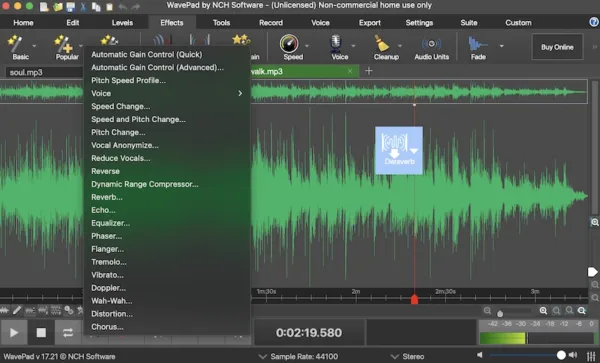The width and height of the screenshot is (600, 363).
Task: Open the Basic effects wand icon
Action: 15,44
